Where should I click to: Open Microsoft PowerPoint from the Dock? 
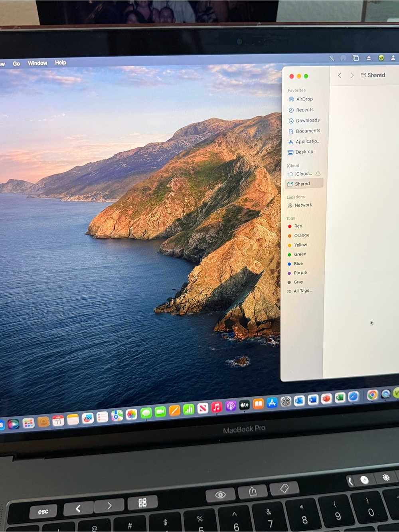[x=326, y=398]
